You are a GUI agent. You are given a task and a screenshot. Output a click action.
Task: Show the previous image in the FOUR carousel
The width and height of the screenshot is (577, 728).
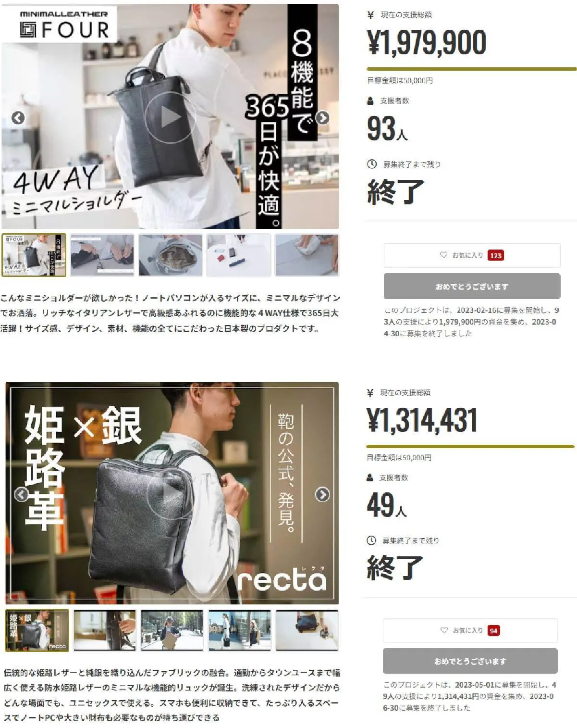tap(18, 117)
